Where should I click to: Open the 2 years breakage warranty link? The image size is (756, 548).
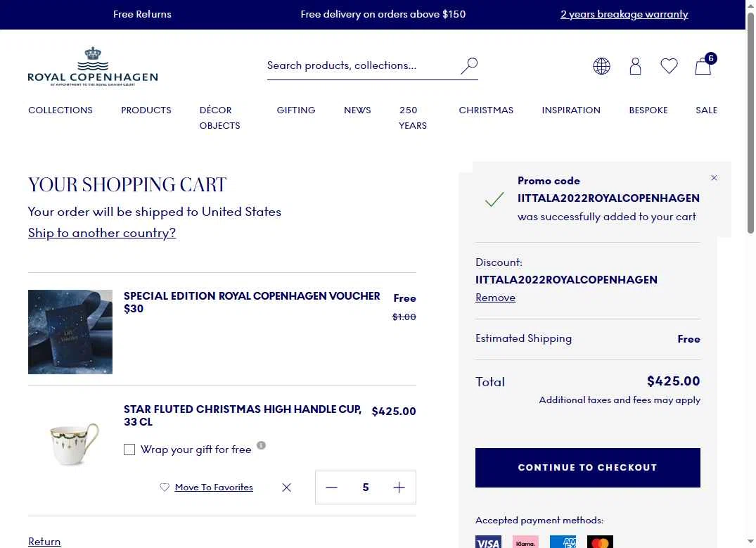pyautogui.click(x=624, y=14)
